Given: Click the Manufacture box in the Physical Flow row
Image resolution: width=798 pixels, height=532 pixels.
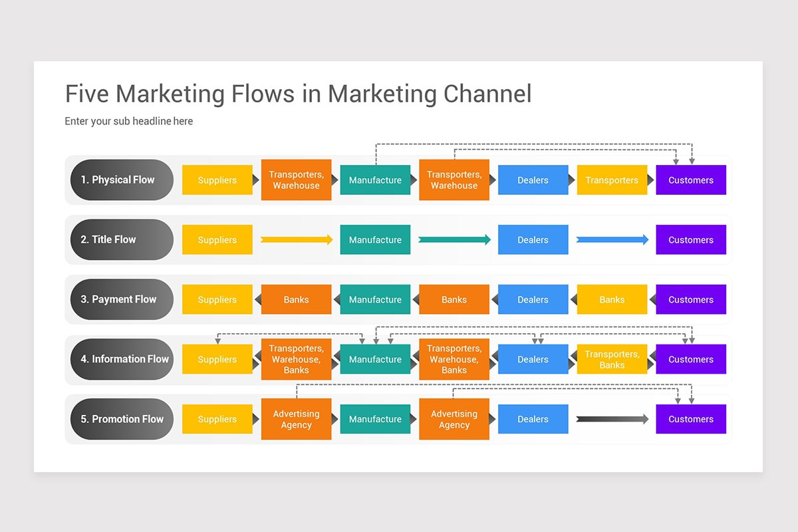Looking at the screenshot, I should 375,180.
